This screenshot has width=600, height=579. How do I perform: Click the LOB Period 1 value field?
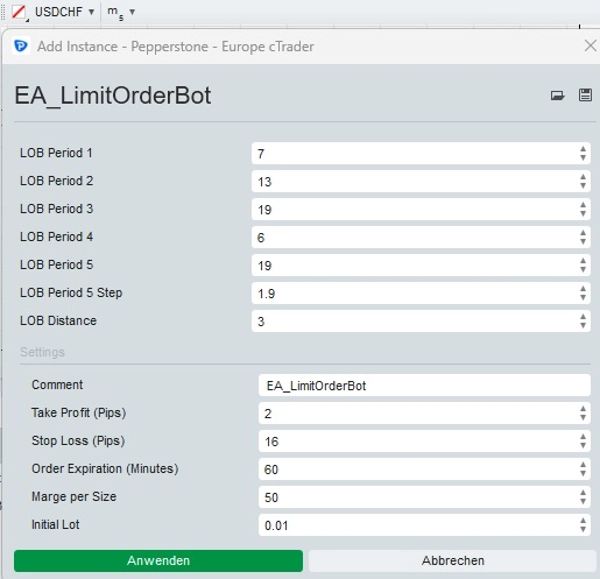coord(421,153)
